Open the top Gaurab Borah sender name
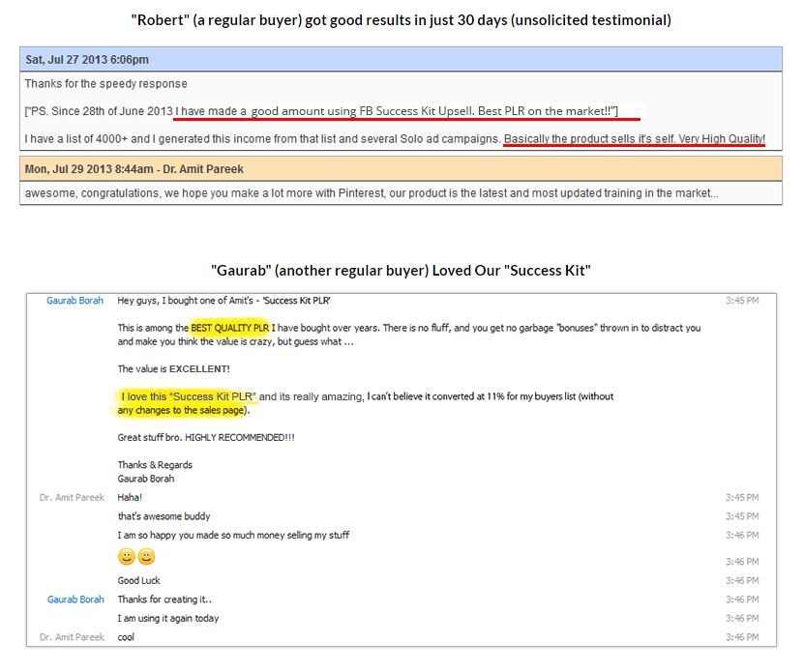 click(74, 301)
